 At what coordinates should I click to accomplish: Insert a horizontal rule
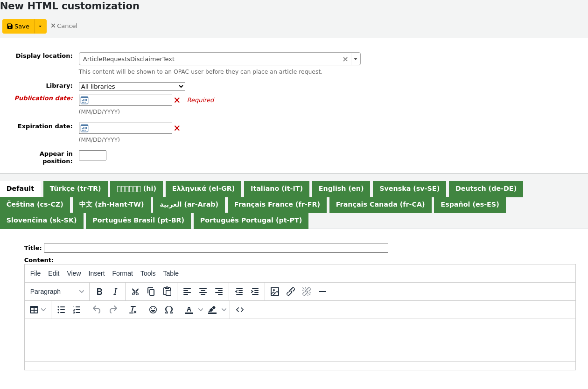coord(322,291)
